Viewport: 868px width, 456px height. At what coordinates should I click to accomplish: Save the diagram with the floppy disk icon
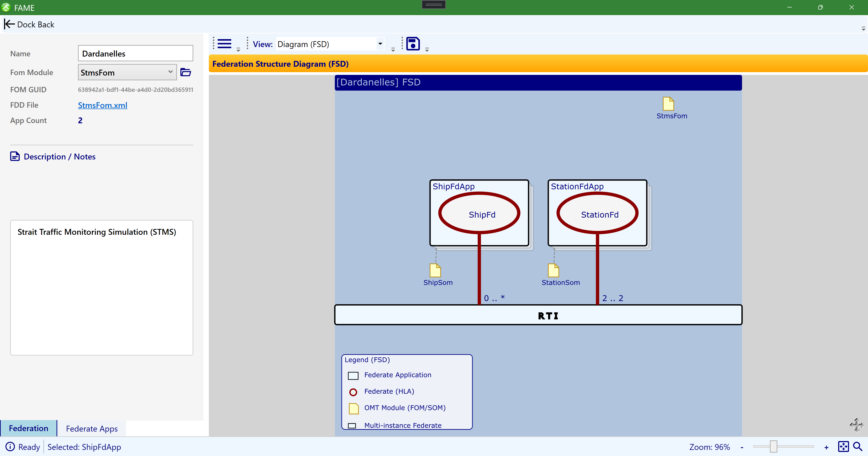pyautogui.click(x=413, y=44)
